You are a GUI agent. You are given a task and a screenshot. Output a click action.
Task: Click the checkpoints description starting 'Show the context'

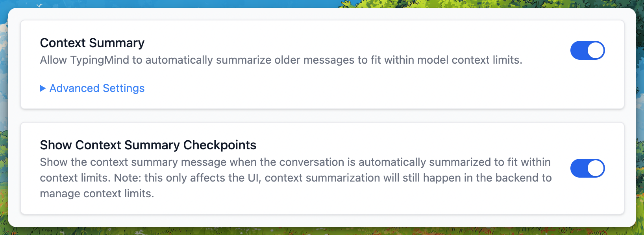coord(295,162)
